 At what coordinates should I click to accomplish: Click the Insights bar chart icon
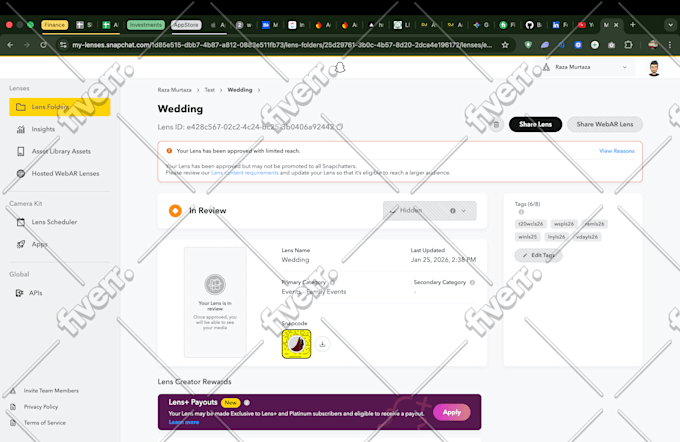point(20,129)
